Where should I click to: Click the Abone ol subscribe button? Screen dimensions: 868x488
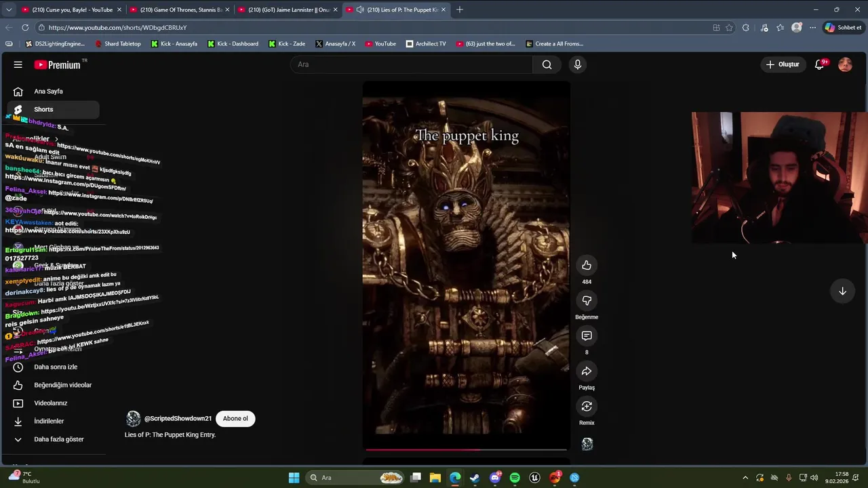(x=235, y=418)
